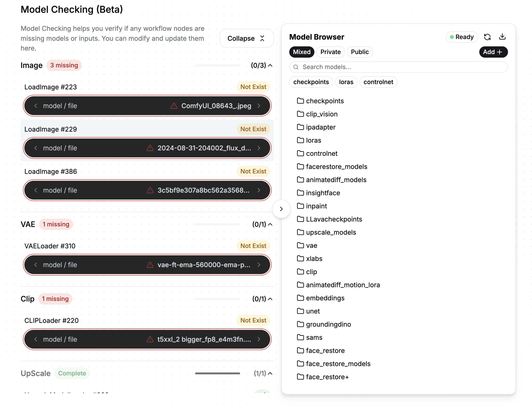Click the warning icon beside ComfyUI_08643_.jpeg

point(174,106)
